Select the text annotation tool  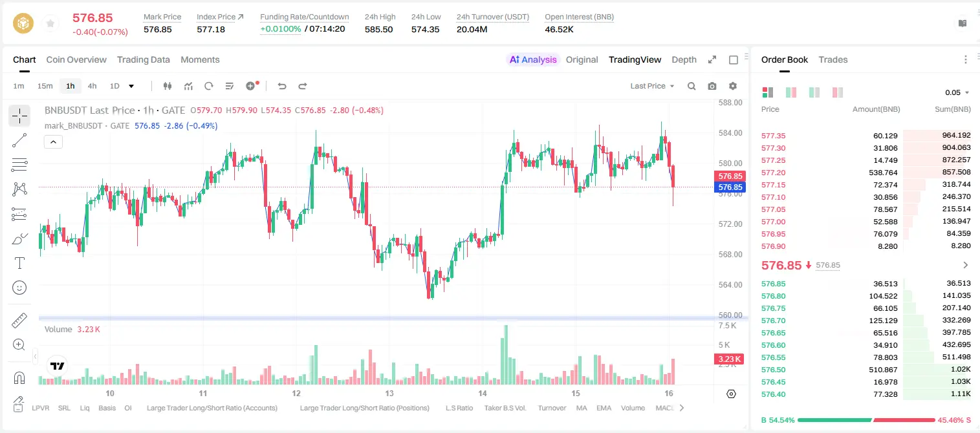[19, 263]
